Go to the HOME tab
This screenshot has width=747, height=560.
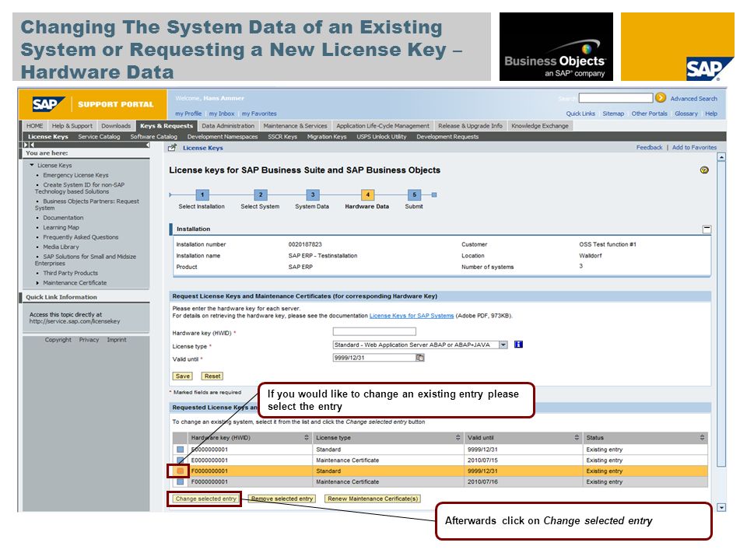35,126
